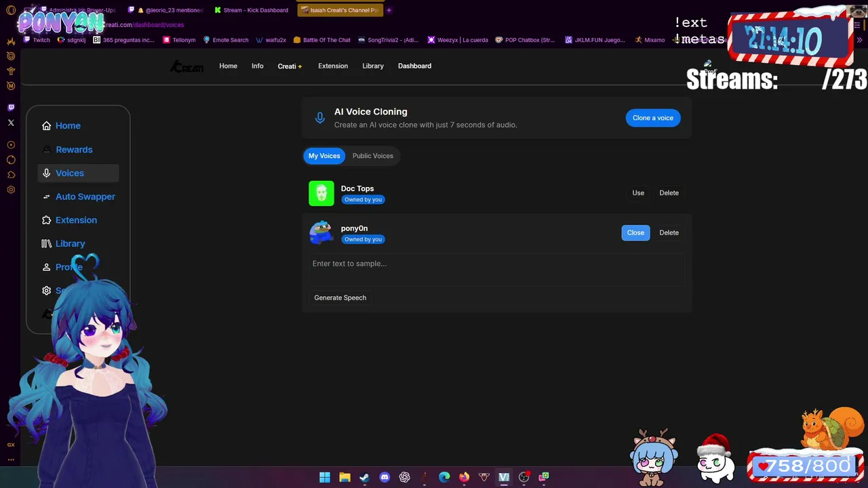Open the Weezyx | La cuerda bookmark
Viewport: 868px width, 488px height.
click(x=457, y=40)
